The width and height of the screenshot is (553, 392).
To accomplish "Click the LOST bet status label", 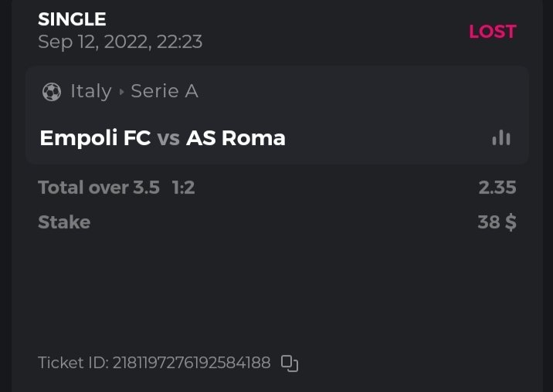I will point(492,32).
